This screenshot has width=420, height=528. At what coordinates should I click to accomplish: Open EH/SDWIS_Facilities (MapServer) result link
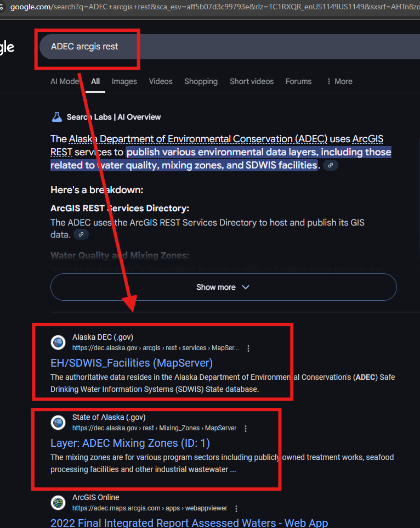(x=132, y=363)
